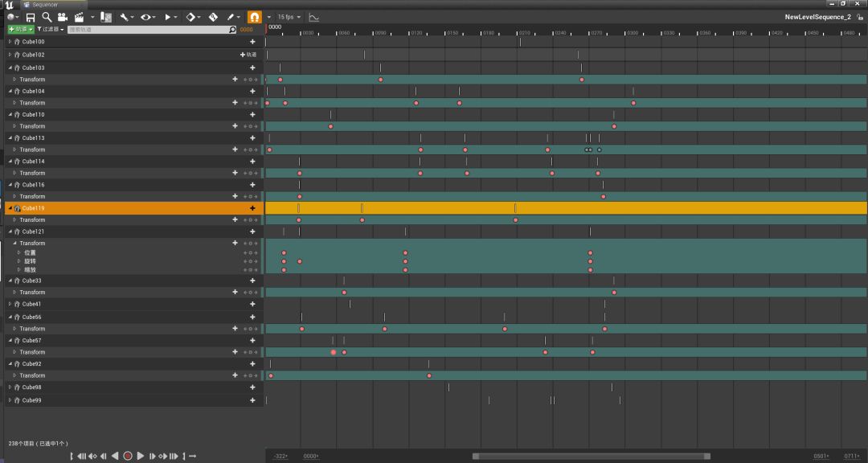This screenshot has width=868, height=463.
Task: Click the horizontal timeline scrollbar at bottom
Action: 591,456
